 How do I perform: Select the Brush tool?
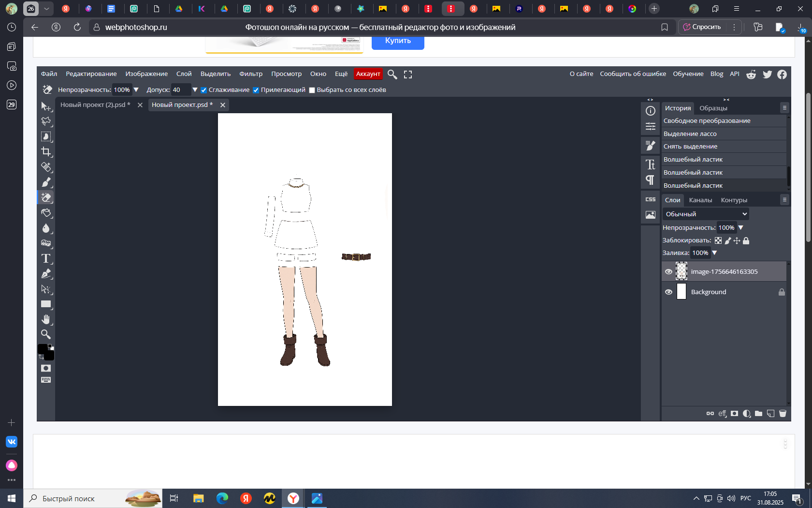click(46, 182)
